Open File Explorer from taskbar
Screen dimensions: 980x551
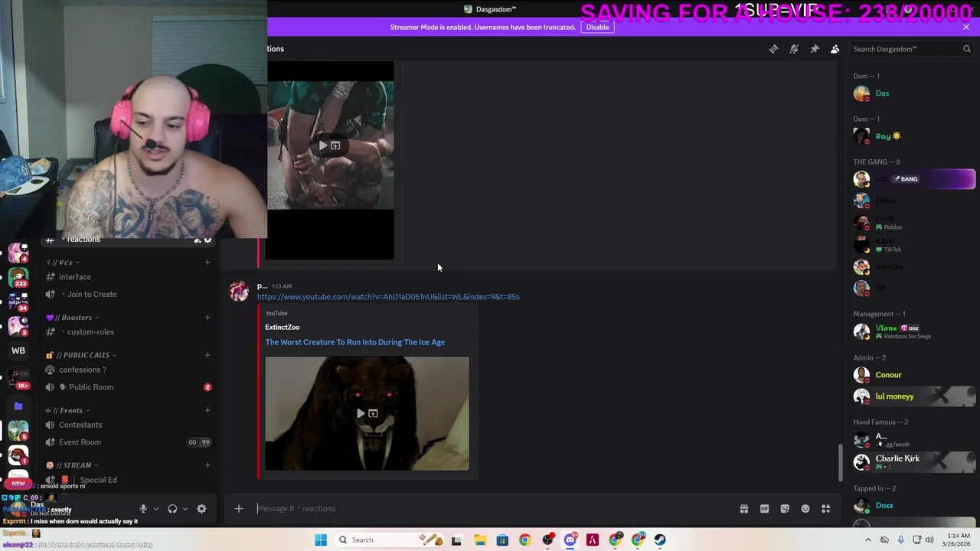(480, 540)
